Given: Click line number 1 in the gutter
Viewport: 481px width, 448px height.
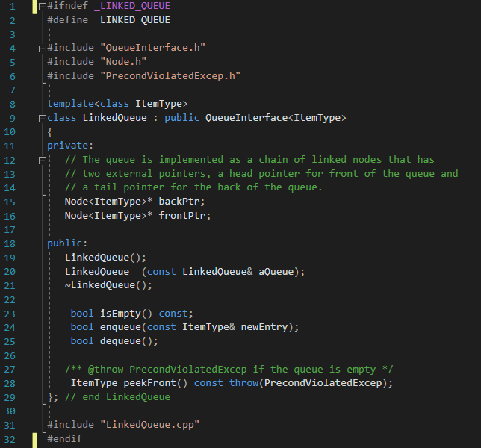Looking at the screenshot, I should [x=13, y=7].
